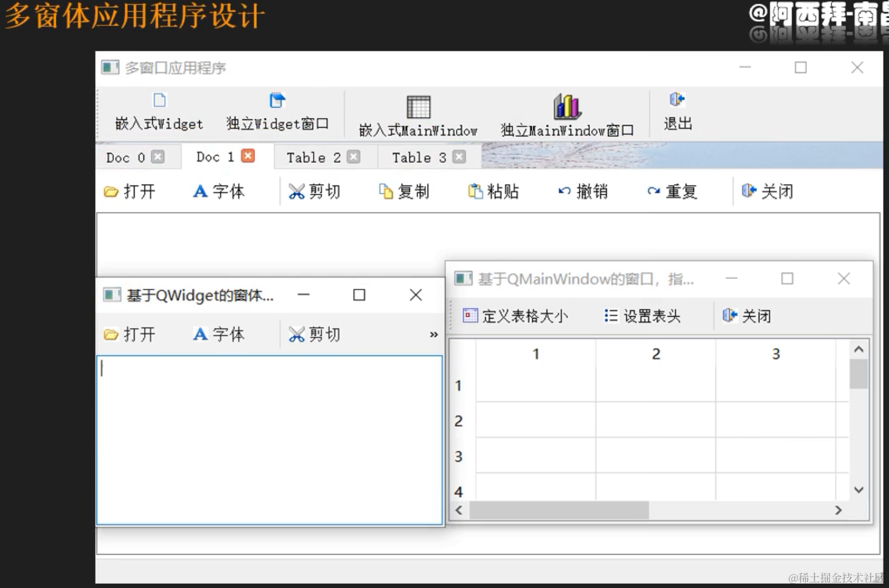This screenshot has width=889, height=588.
Task: Click the 复制 copy button
Action: tap(405, 191)
